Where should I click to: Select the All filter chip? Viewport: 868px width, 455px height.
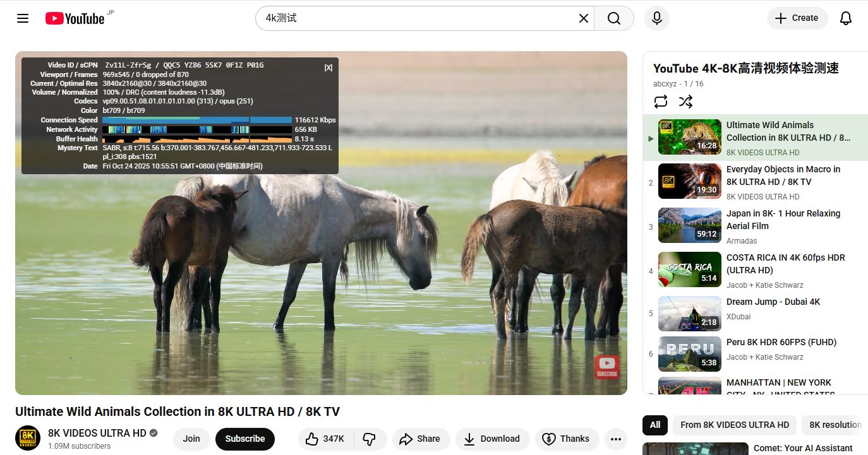point(654,425)
